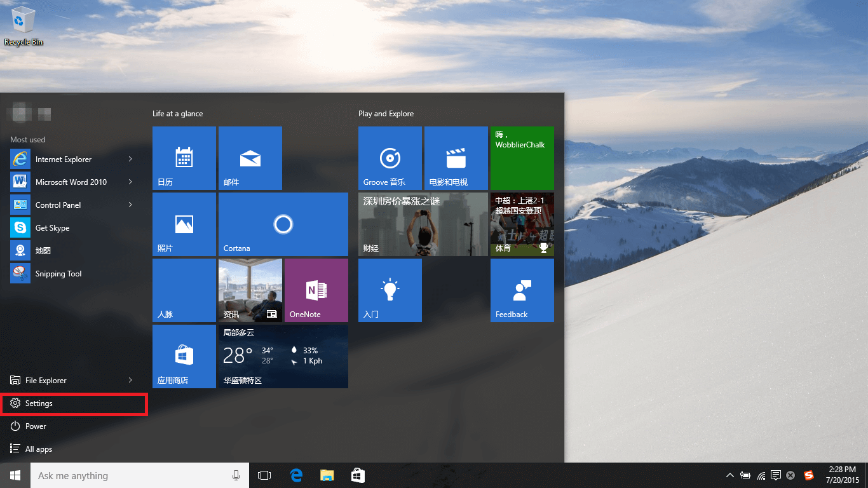Open Control Panel from the list
868x488 pixels.
73,205
